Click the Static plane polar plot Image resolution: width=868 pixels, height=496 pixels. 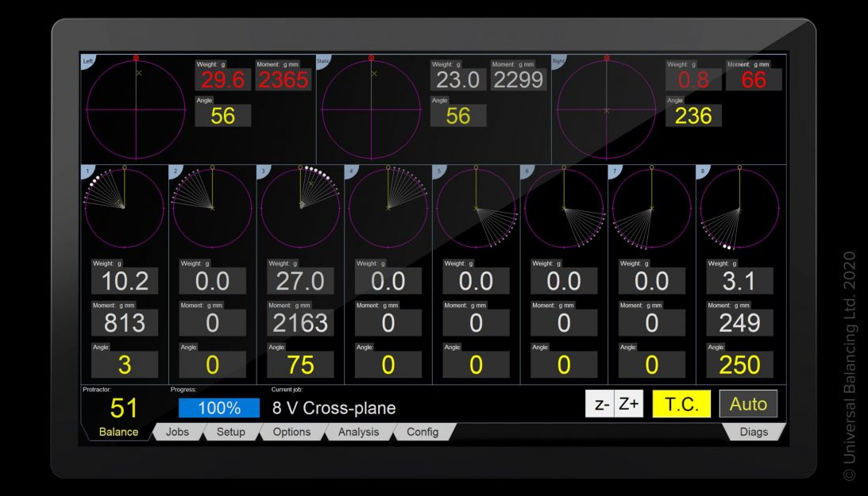371,110
